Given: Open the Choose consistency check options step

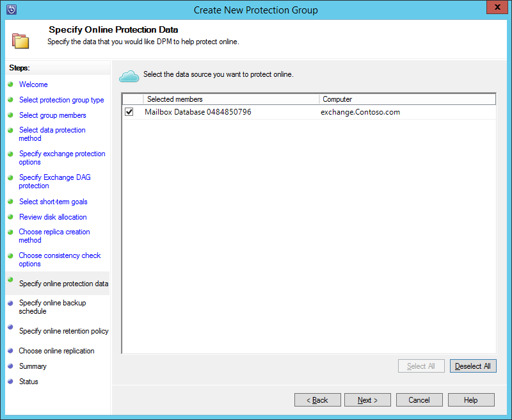Looking at the screenshot, I should pos(60,259).
